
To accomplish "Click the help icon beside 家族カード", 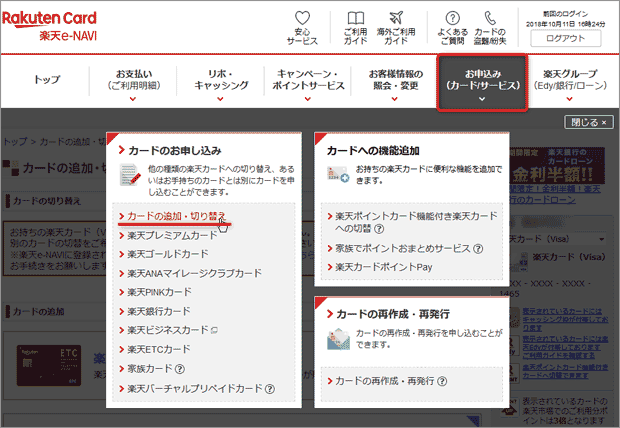I will (180, 369).
